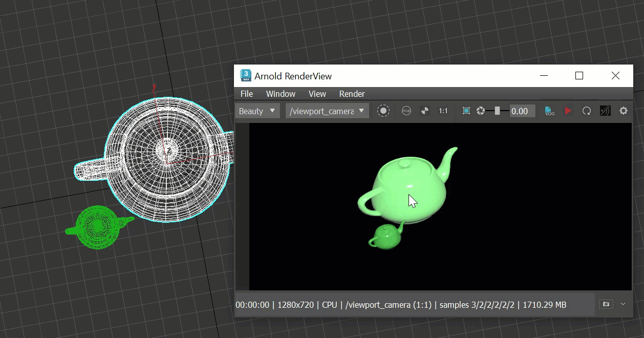Screen dimensions: 644x338
Task: Open RenderView settings gear
Action: (x=624, y=111)
